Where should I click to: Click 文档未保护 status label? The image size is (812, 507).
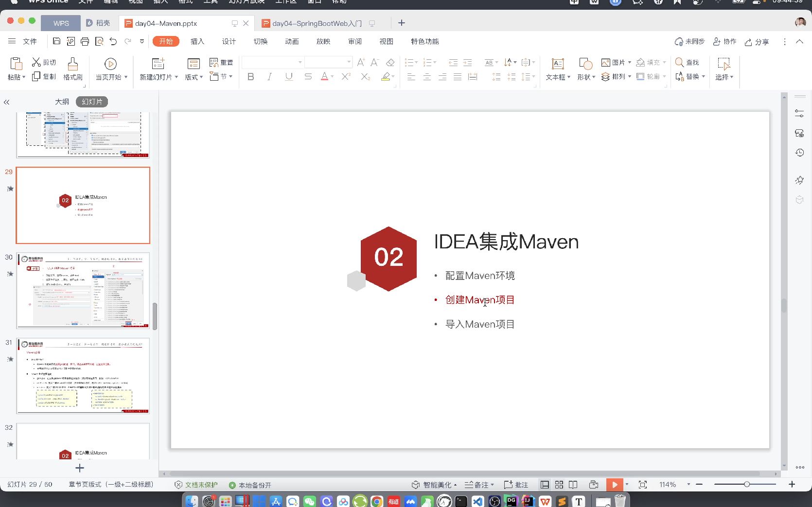point(196,485)
